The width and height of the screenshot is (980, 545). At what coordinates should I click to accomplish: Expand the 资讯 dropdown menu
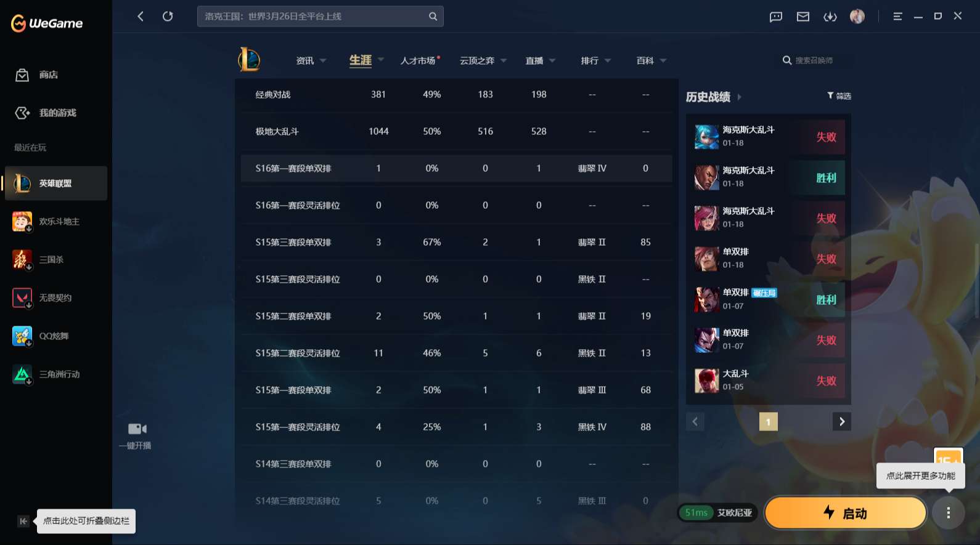[311, 61]
